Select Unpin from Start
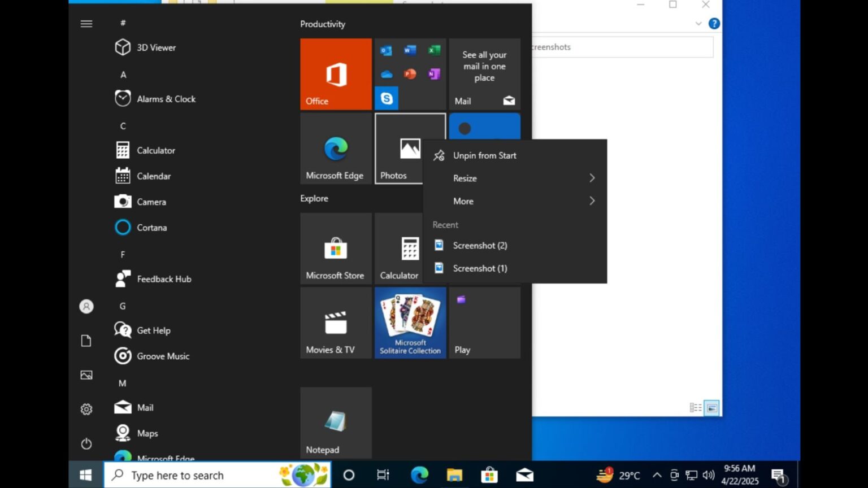Image resolution: width=868 pixels, height=488 pixels. [484, 155]
